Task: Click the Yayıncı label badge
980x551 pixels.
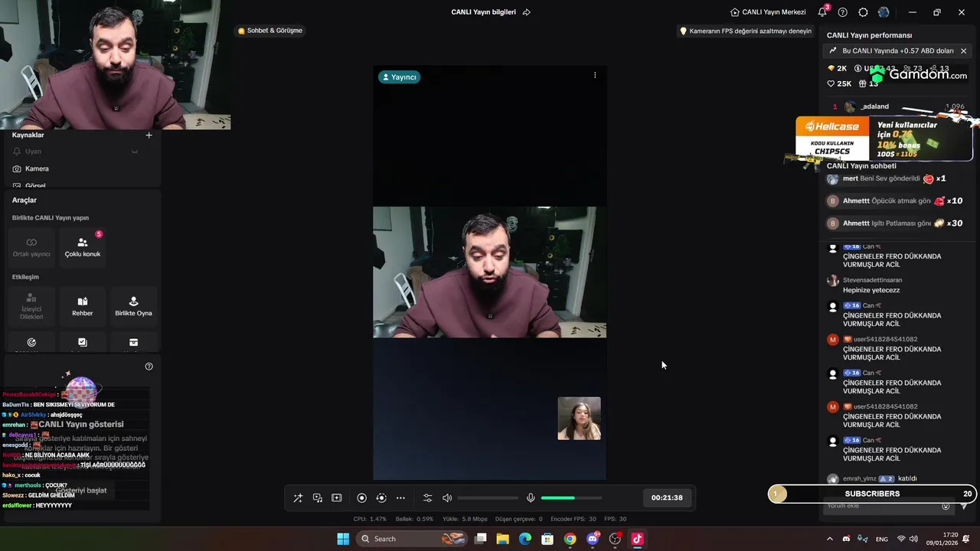Action: [x=399, y=77]
